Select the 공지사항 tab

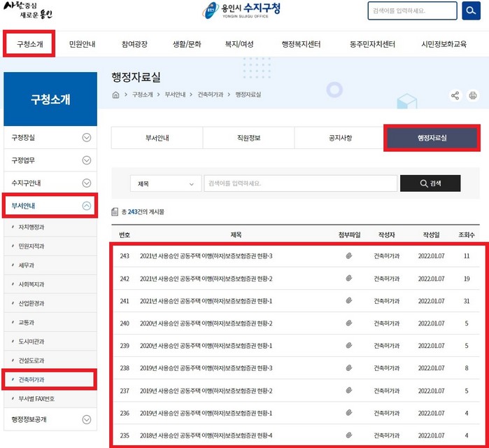coord(340,138)
